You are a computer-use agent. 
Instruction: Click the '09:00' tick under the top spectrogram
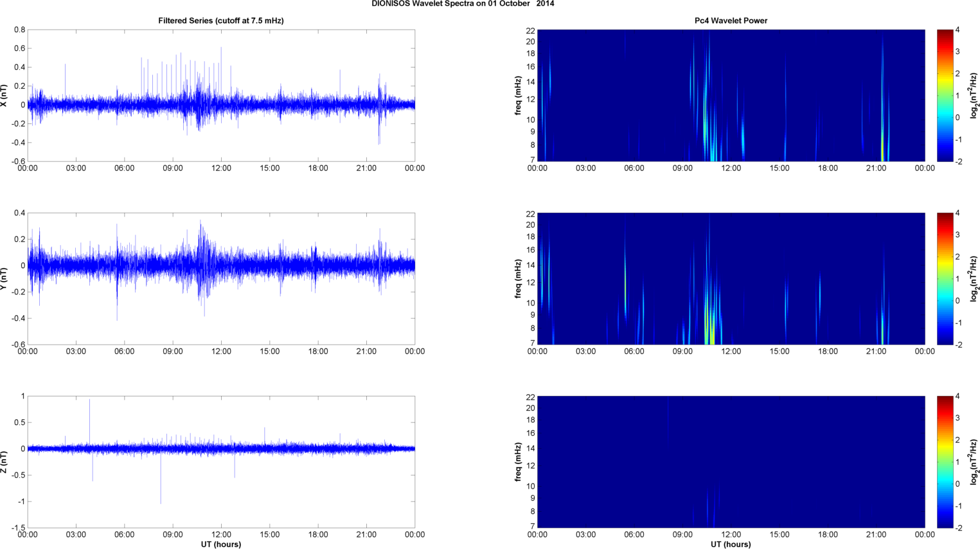682,168
